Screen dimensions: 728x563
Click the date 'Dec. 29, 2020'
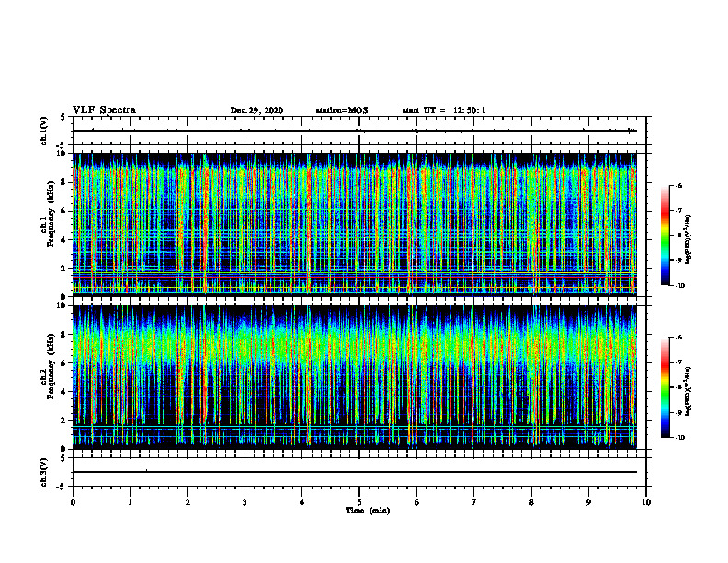tap(256, 110)
